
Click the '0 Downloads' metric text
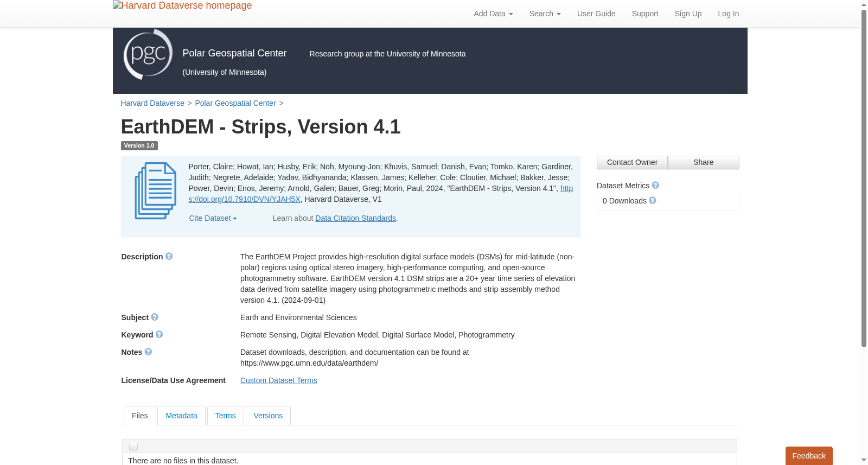(624, 201)
